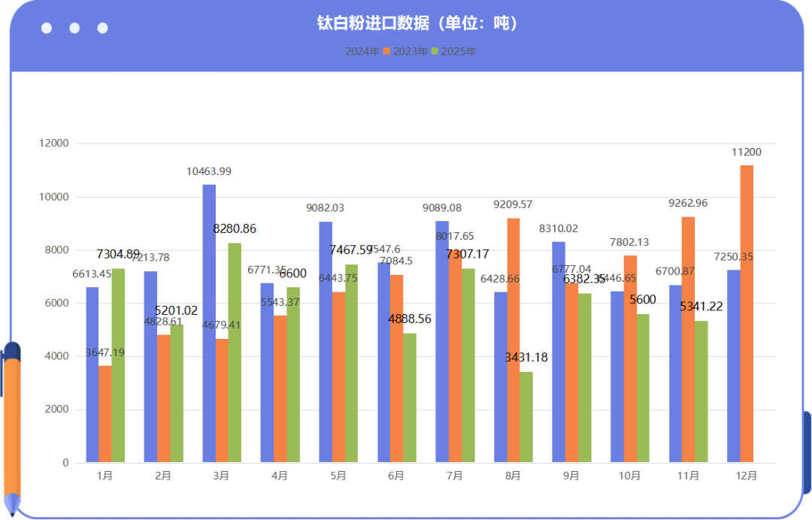Click the orange 2023年 legend square

coord(387,51)
